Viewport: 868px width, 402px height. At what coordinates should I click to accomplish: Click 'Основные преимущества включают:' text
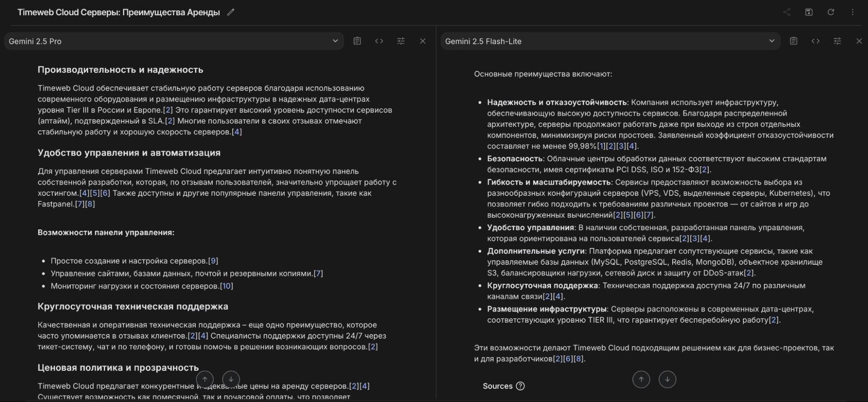[x=543, y=74]
